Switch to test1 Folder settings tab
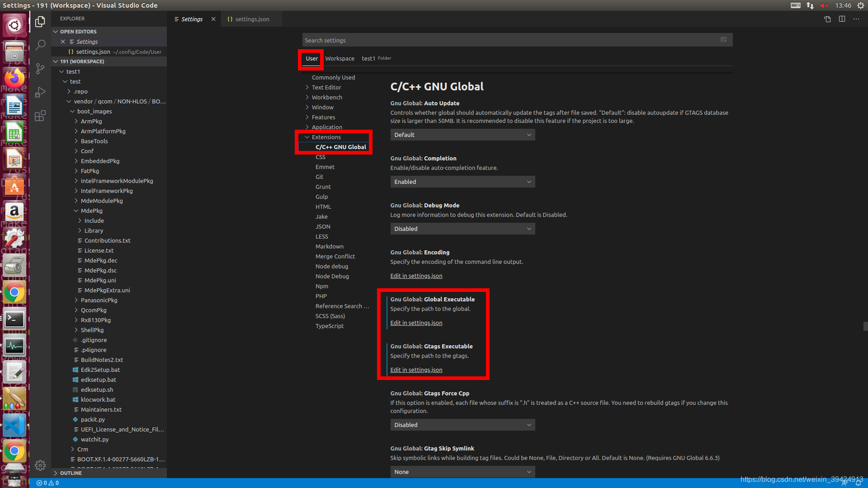Screen dimensions: 868x488 [376, 58]
